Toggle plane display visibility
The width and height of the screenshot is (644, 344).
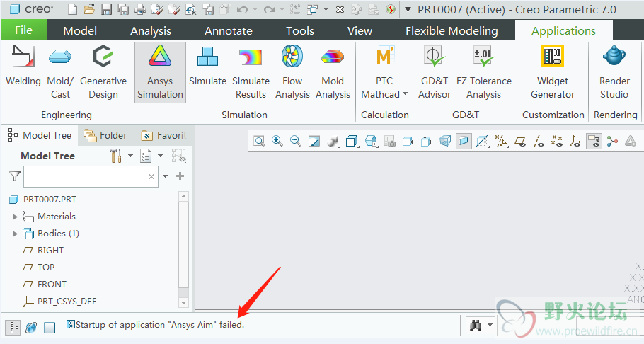(520, 142)
